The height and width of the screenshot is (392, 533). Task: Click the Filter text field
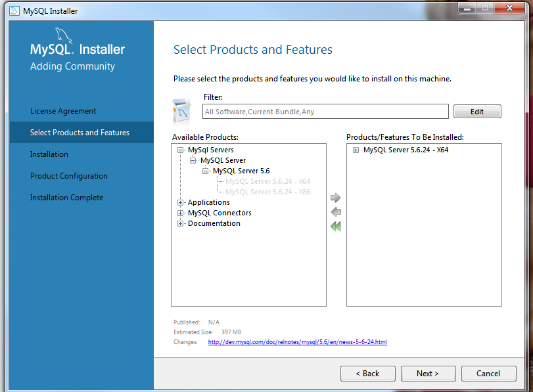point(325,112)
